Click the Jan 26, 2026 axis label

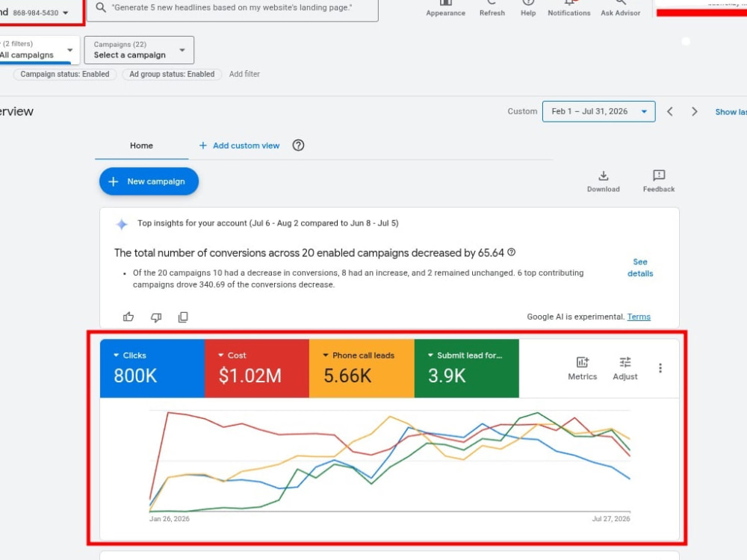[x=169, y=519]
